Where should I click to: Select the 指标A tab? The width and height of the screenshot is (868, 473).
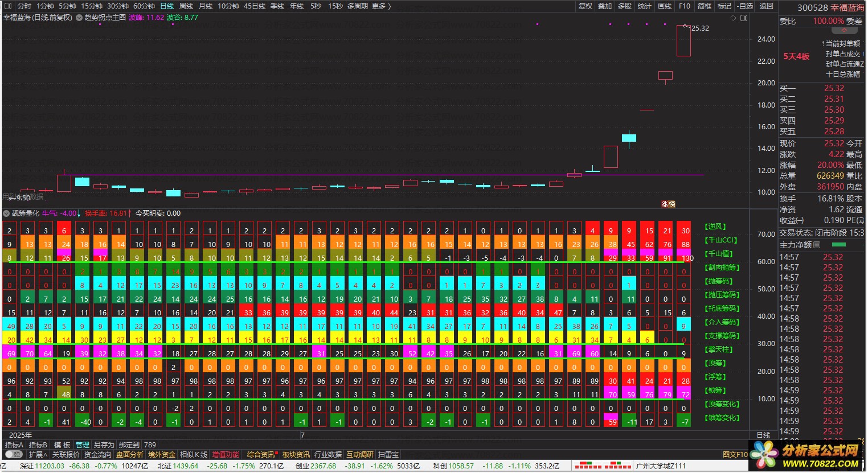tap(14, 445)
